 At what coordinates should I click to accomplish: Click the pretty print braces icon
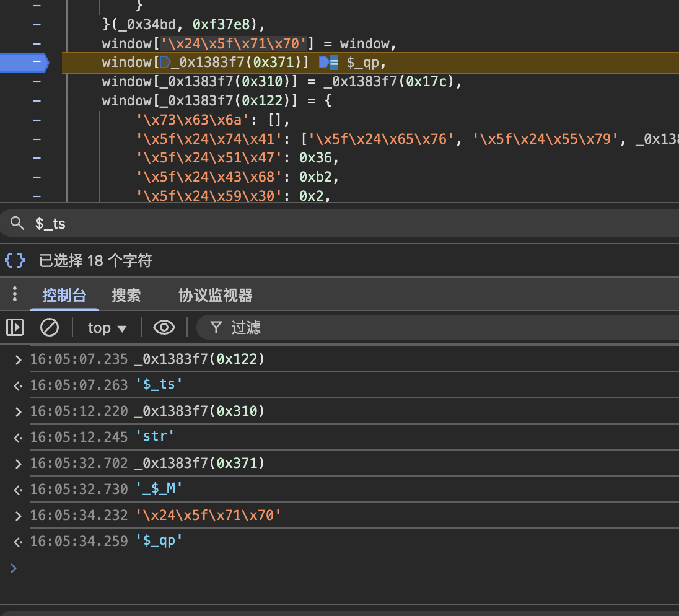pos(15,260)
